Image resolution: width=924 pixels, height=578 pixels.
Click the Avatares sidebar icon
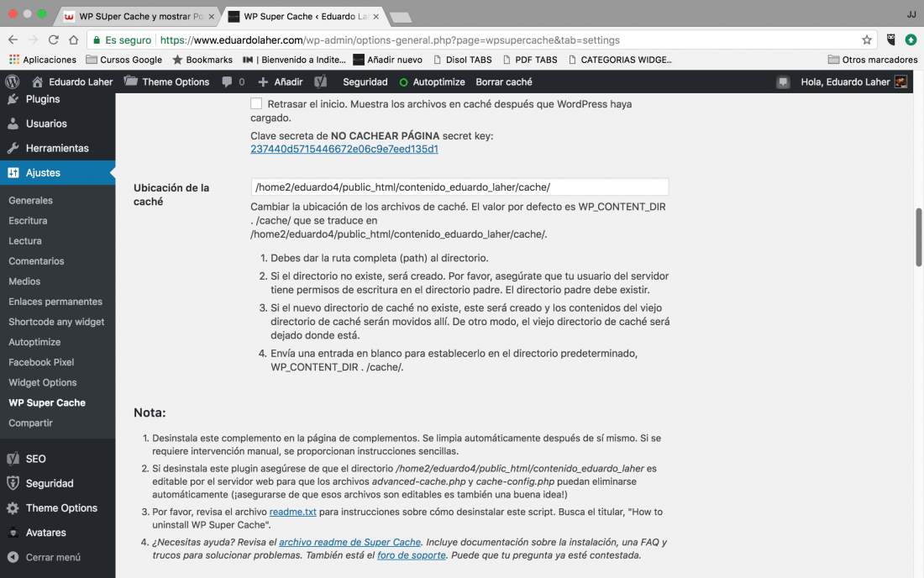(x=13, y=533)
